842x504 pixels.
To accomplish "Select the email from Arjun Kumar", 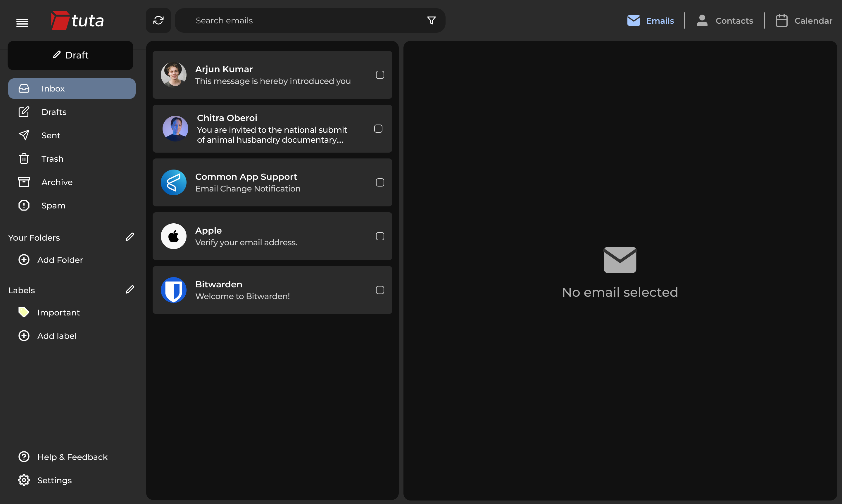I will coord(380,75).
